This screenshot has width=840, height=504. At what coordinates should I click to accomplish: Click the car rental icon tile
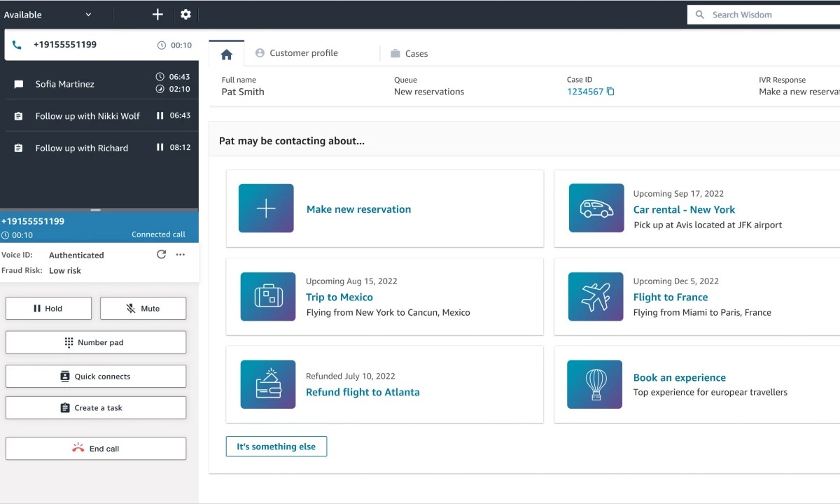596,209
